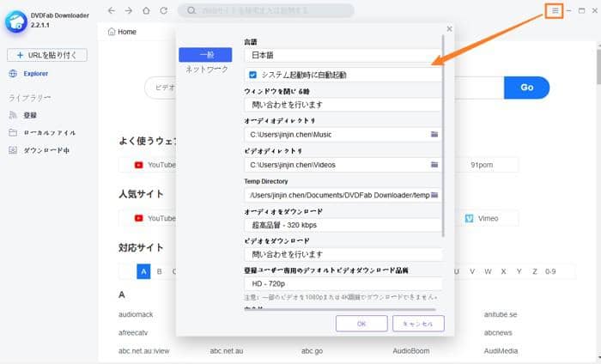Screen dimensions: 601x364
Task: Click the Vimeo icon
Action: 469,218
